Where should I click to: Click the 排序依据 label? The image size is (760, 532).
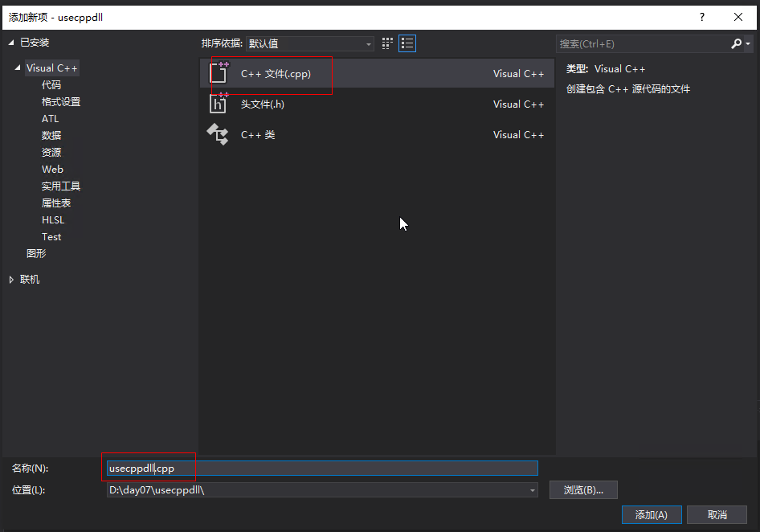(222, 43)
